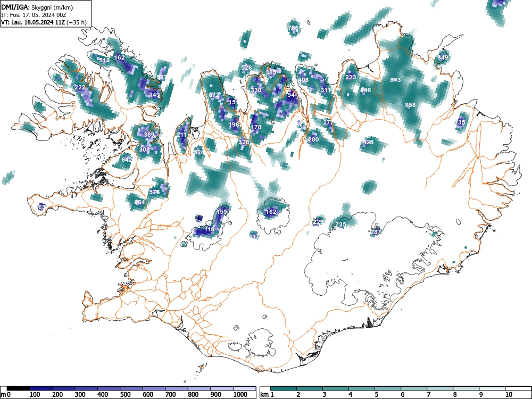Click the 196 visibility label
Image resolution: width=532 pixels, height=399 pixels.
pos(234,124)
